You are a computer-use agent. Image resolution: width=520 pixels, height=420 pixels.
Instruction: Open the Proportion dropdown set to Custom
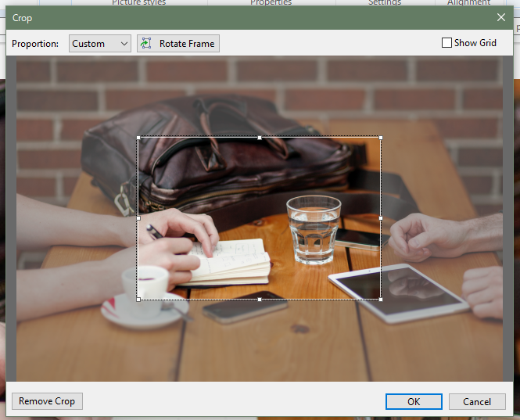pos(99,44)
